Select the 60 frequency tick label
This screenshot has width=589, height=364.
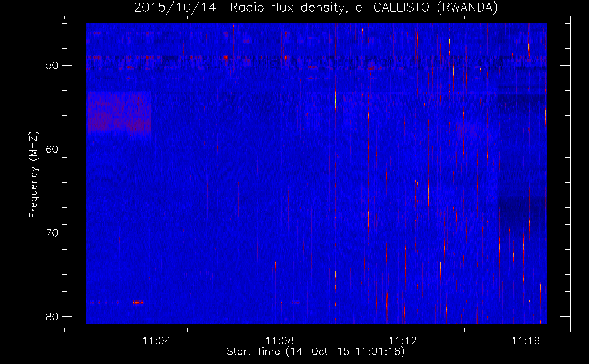52,149
